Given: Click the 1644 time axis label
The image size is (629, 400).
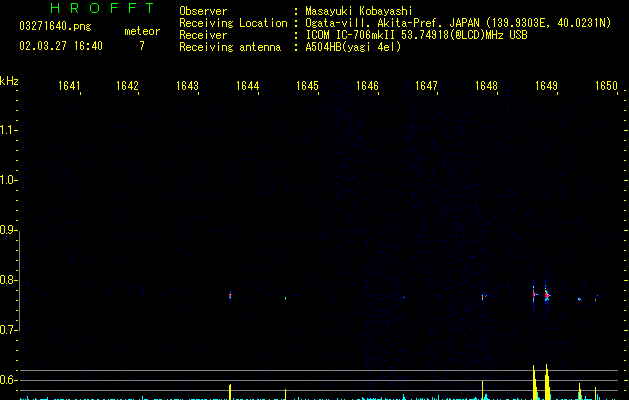Looking at the screenshot, I should tap(248, 86).
